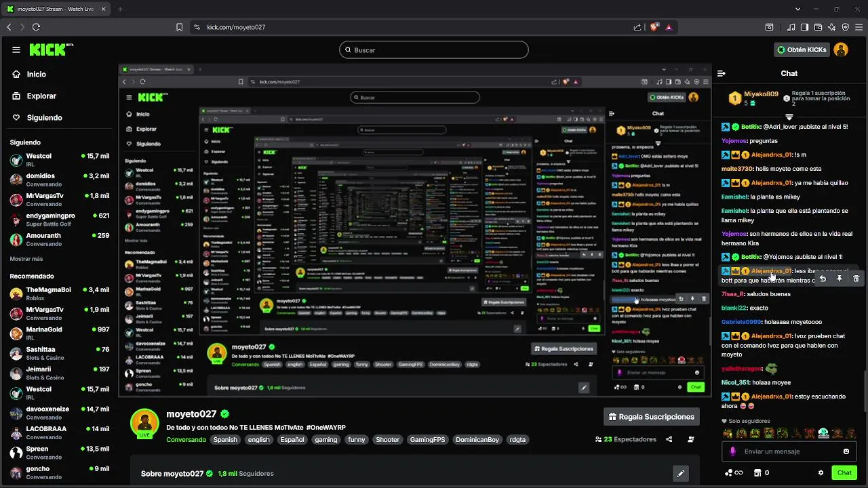Open goncho recommended channel
Screen dimensions: 868x488
tap(60, 472)
